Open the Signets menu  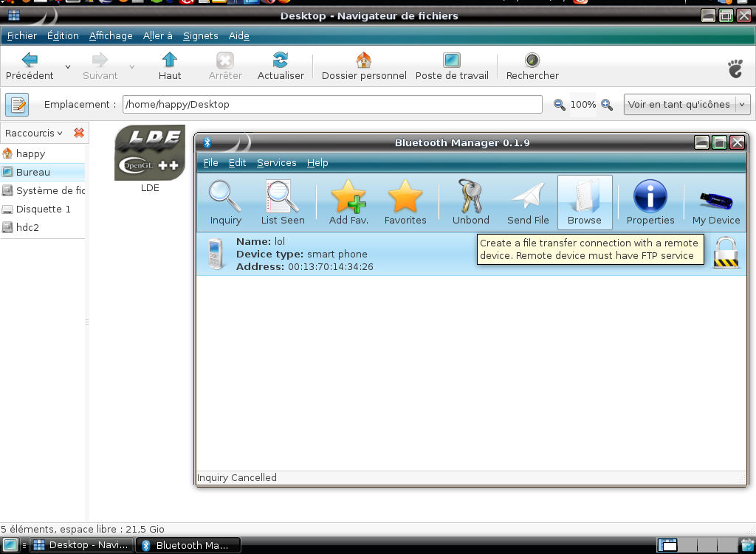[201, 35]
